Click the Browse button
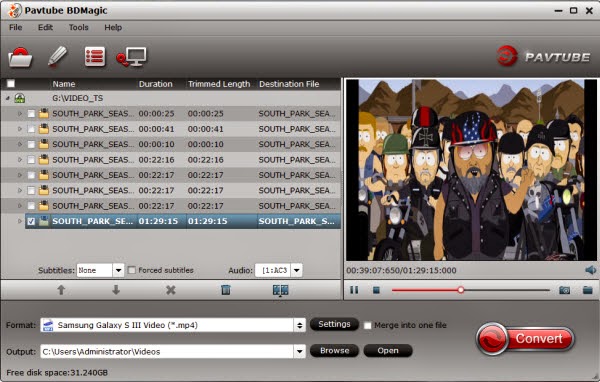600x382 pixels. pyautogui.click(x=334, y=351)
